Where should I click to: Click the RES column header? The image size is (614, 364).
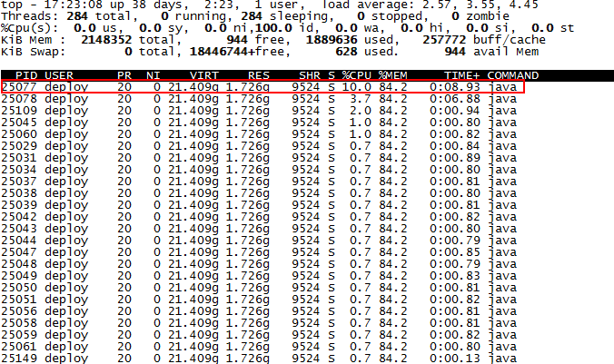(259, 75)
